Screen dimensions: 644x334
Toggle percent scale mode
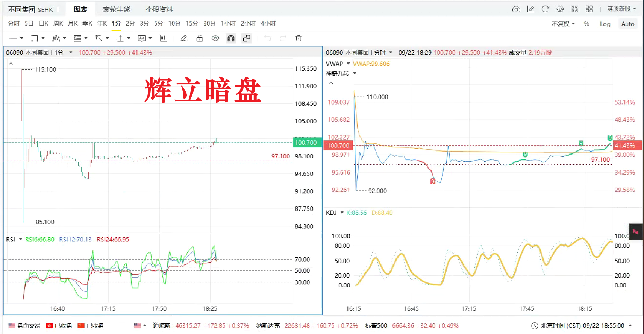point(586,24)
